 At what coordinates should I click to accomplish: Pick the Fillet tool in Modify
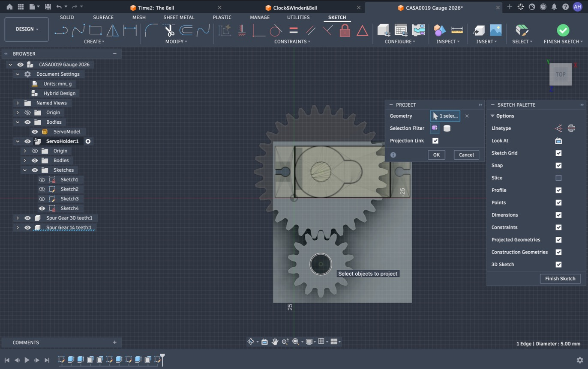(151, 30)
